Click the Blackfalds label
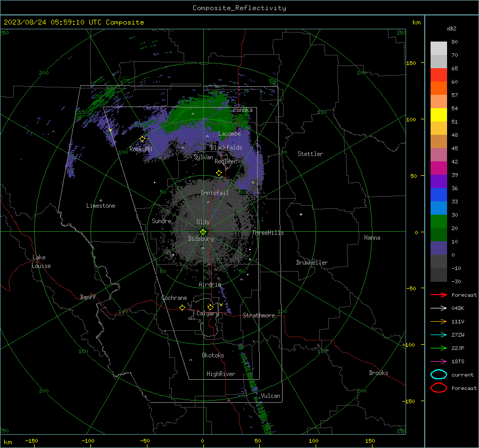Image resolution: width=479 pixels, height=448 pixels. [226, 148]
